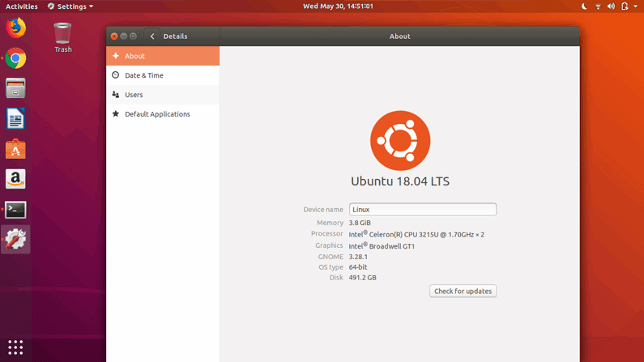Click the Date & Time clock icon
644x362 pixels.
[x=115, y=75]
